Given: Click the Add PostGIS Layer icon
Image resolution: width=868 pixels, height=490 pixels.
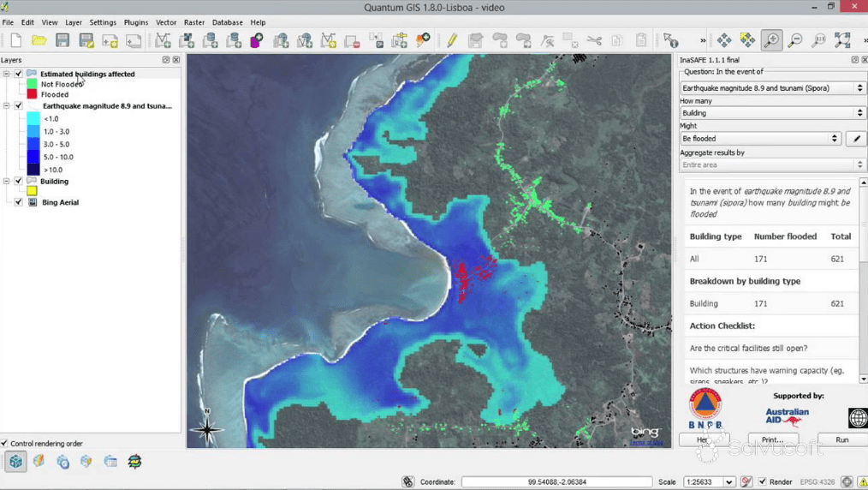Looking at the screenshot, I should [x=210, y=40].
